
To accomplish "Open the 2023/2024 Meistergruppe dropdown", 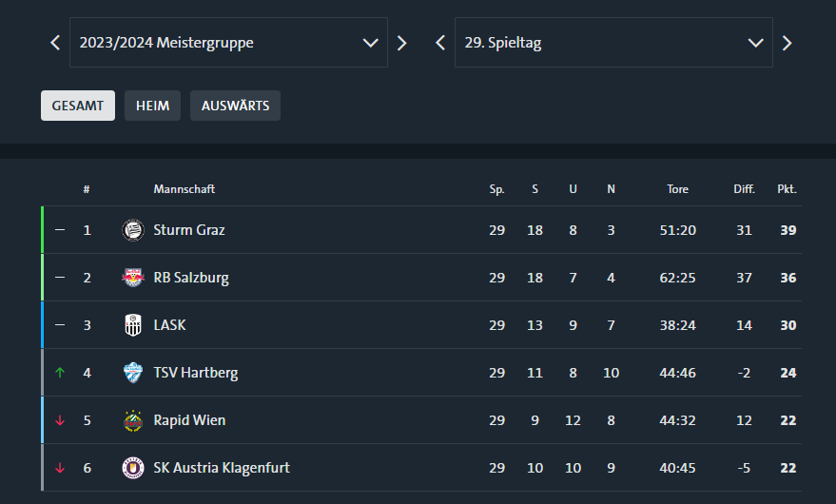I will coord(228,42).
